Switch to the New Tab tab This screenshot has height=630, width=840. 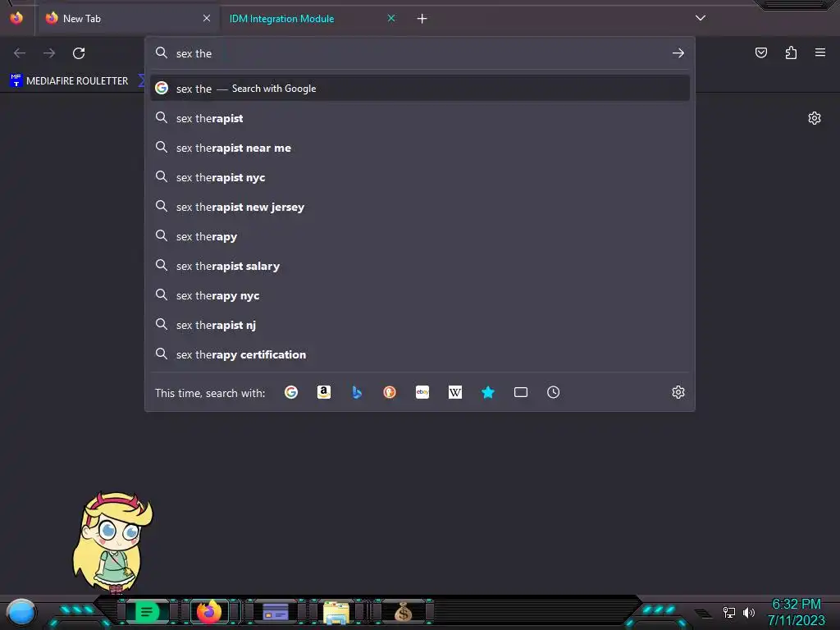(129, 18)
